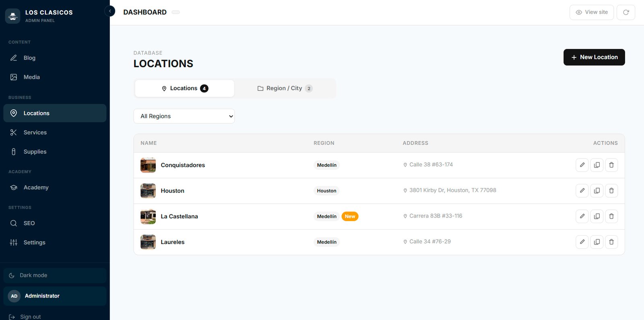The image size is (644, 320).
Task: Open the SEO settings page
Action: (55, 223)
